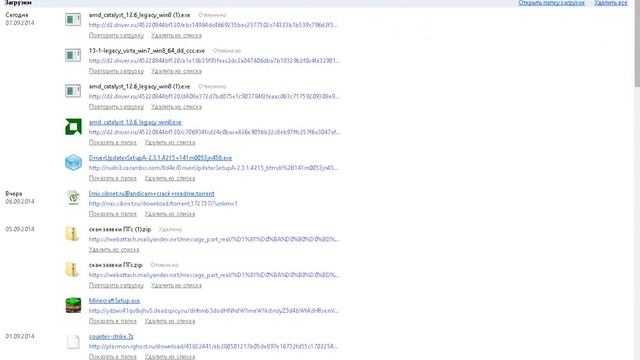Click the blank file icon for counter-strike.7z
The height and width of the screenshot is (360, 640).
73,341
